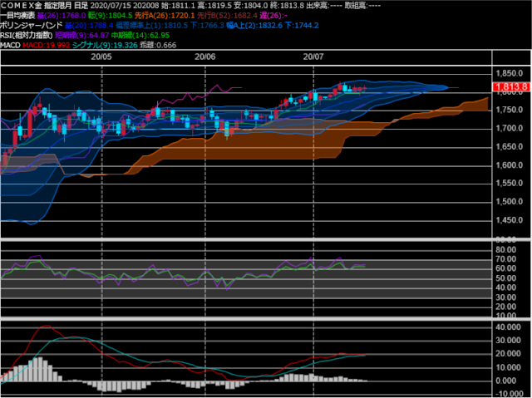Select the 乖離:0.666 divergence value

158,45
